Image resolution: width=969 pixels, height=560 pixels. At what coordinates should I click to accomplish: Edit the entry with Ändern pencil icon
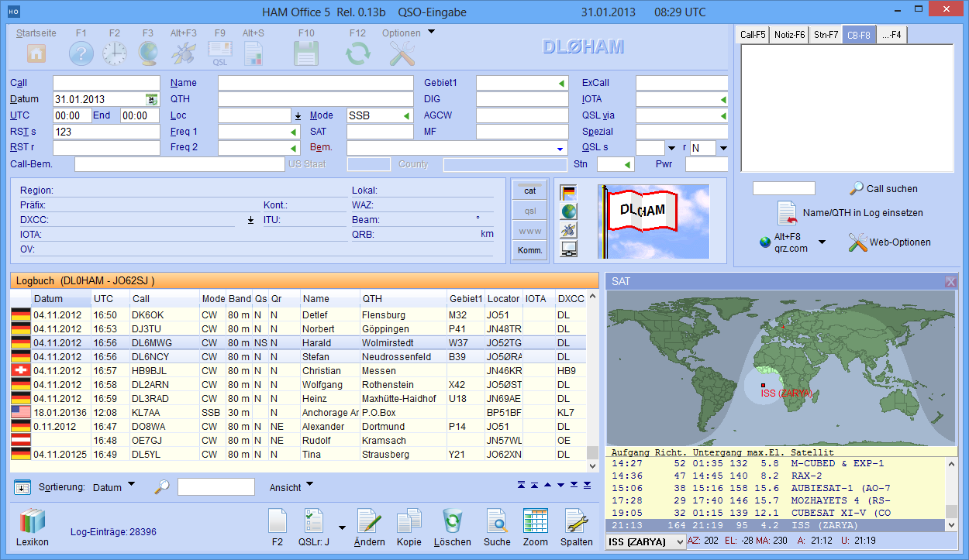369,520
